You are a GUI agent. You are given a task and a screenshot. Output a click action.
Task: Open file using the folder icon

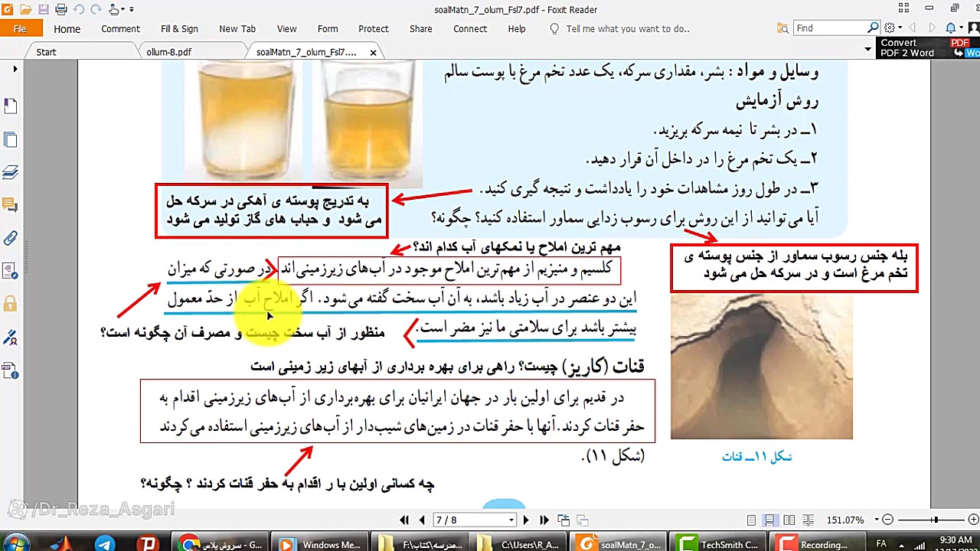26,10
